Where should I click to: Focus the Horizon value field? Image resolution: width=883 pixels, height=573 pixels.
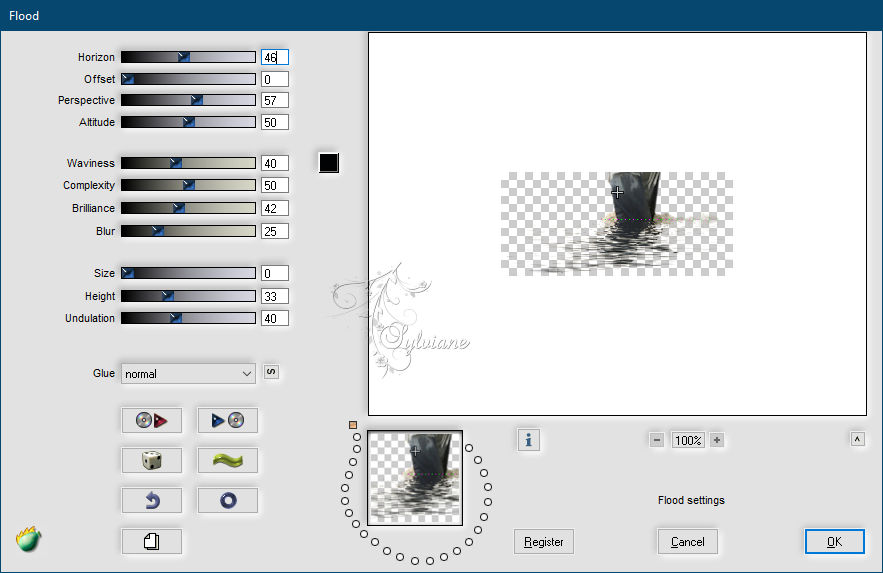click(275, 57)
